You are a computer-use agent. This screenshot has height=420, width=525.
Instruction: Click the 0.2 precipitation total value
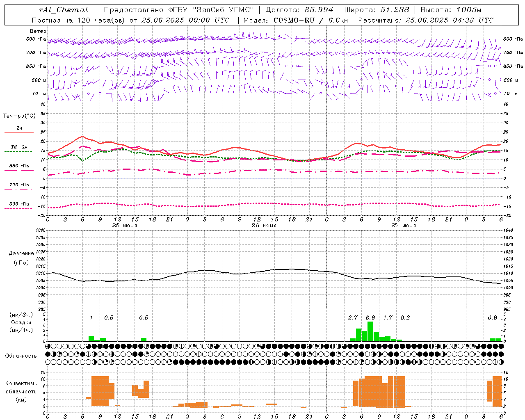point(405,317)
